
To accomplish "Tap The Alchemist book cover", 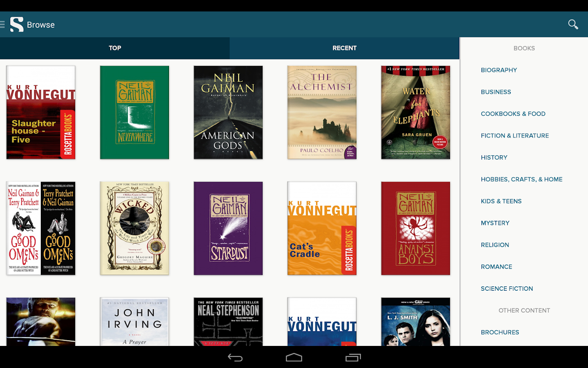I will pos(322,112).
